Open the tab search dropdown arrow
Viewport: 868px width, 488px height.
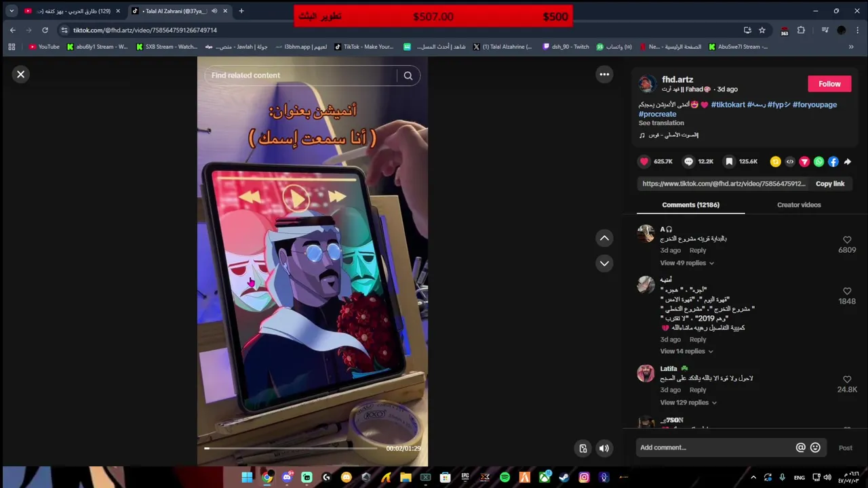[x=12, y=11]
